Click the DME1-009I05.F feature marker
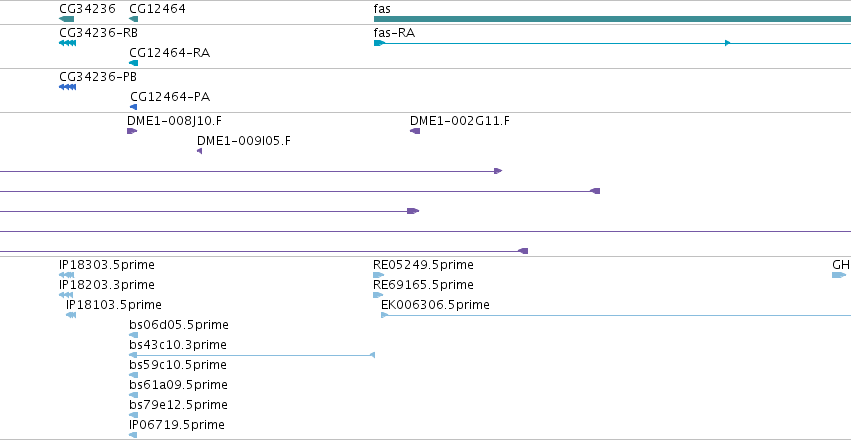The height and width of the screenshot is (440, 851). pos(200,151)
